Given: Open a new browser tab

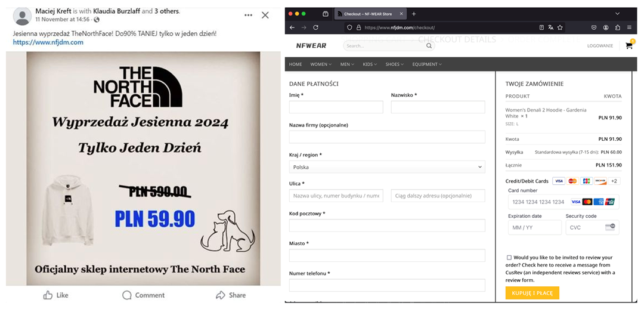Looking at the screenshot, I should (x=414, y=14).
